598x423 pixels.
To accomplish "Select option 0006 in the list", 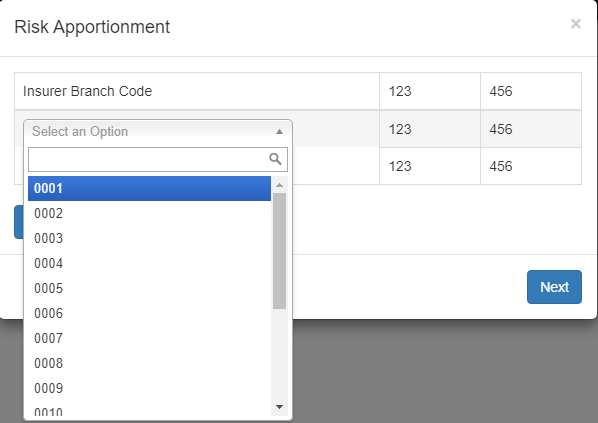I will (x=150, y=313).
